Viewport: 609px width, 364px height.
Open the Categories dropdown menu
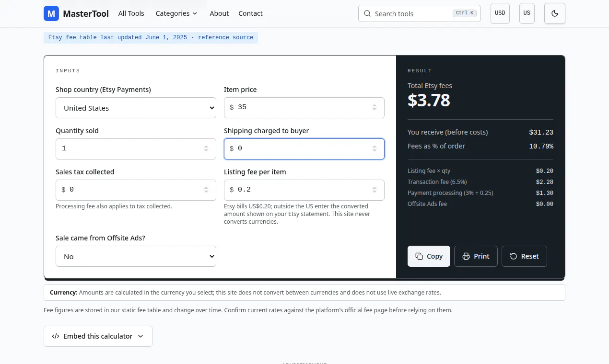pos(176,13)
